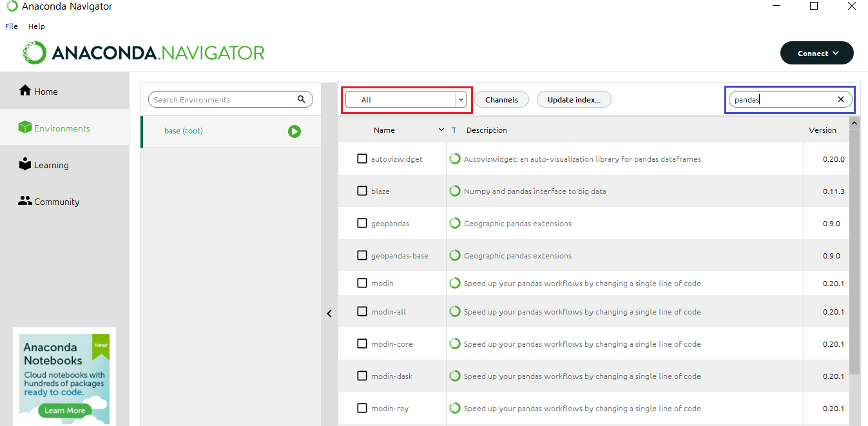Screen dimensions: 868x426
Task: Click green play arrow for base (root)
Action: pos(294,131)
